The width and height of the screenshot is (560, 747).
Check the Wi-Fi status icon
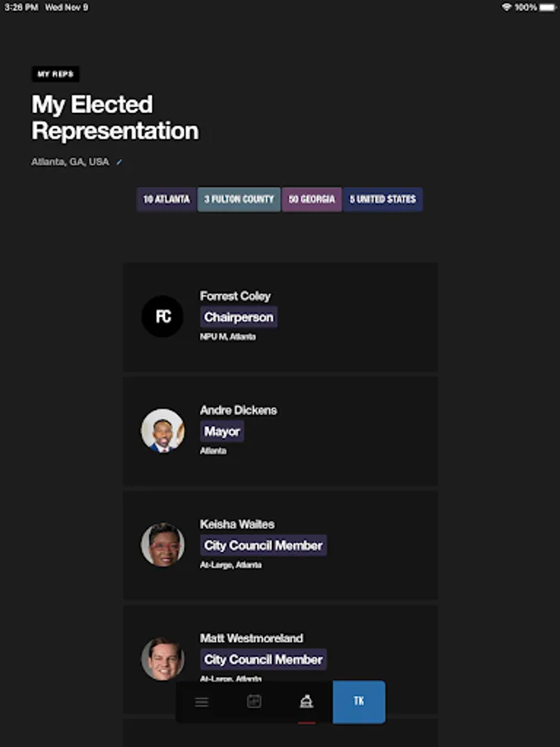tap(506, 7)
